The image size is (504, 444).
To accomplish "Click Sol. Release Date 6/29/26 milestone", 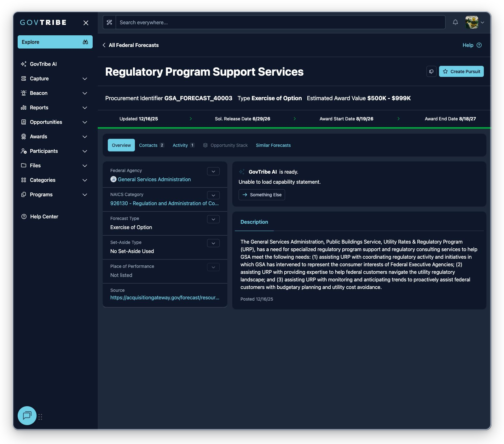I will pos(243,119).
